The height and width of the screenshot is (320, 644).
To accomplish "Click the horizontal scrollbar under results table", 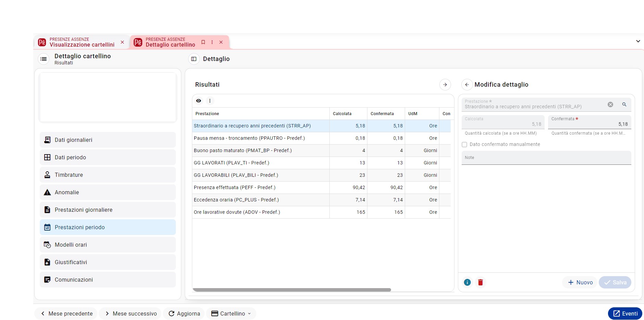I will pyautogui.click(x=292, y=290).
